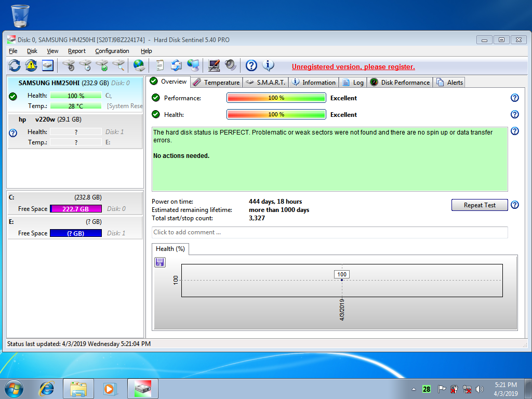Click the C: free space magenta bar
Image resolution: width=532 pixels, height=399 pixels.
[76, 209]
